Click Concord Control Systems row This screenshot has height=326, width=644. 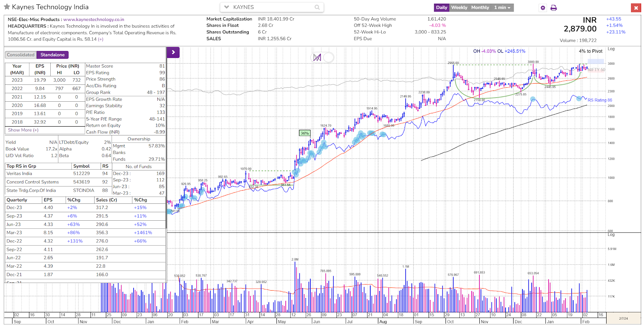click(58, 182)
